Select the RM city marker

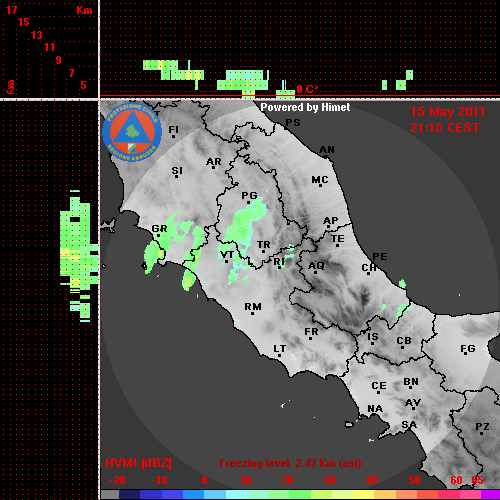point(252,314)
